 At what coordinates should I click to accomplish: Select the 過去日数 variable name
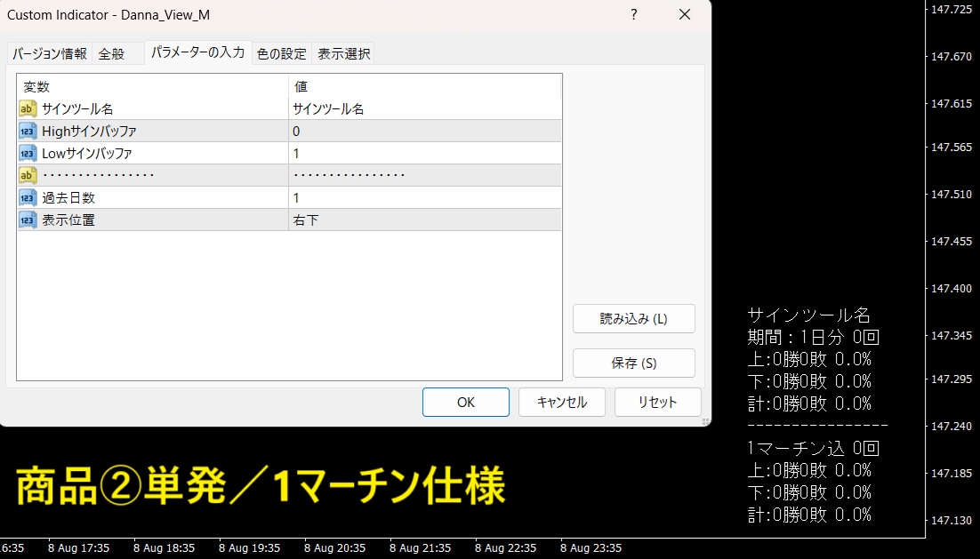68,198
